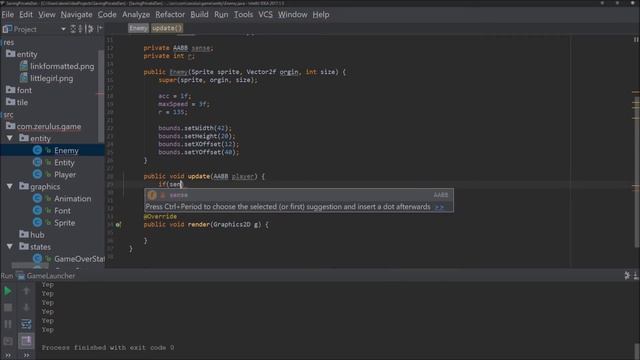The width and height of the screenshot is (640, 360).
Task: Click the Project tree horizontal scrollbar
Action: 31,266
